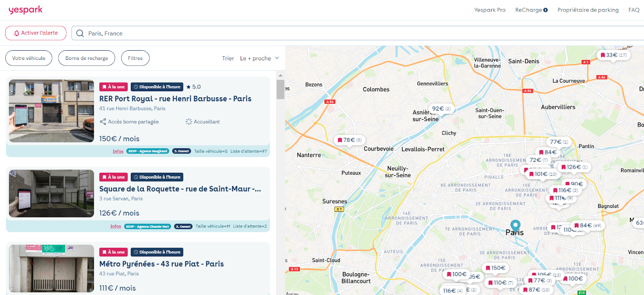Click the list scrollbar up arrow
The image size is (644, 295).
(281, 76)
